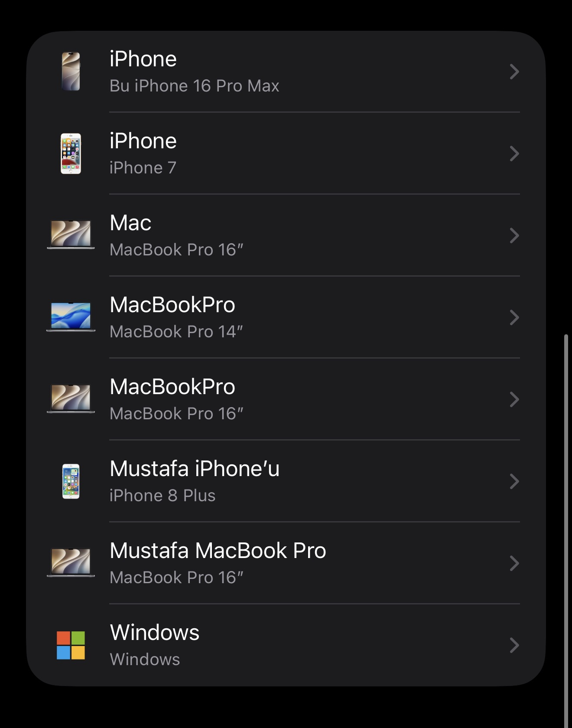
Task: Tap the 'iPhone 7' subtitle text
Action: coord(143,168)
